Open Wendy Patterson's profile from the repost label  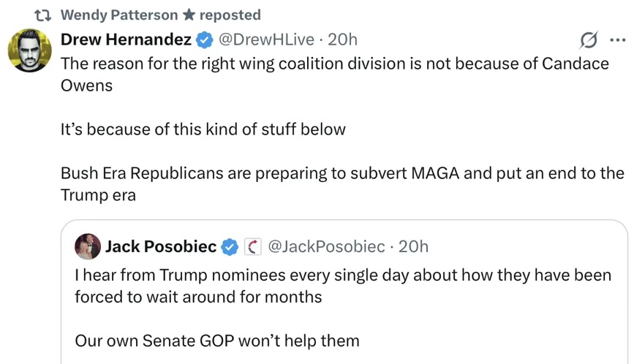(x=118, y=15)
